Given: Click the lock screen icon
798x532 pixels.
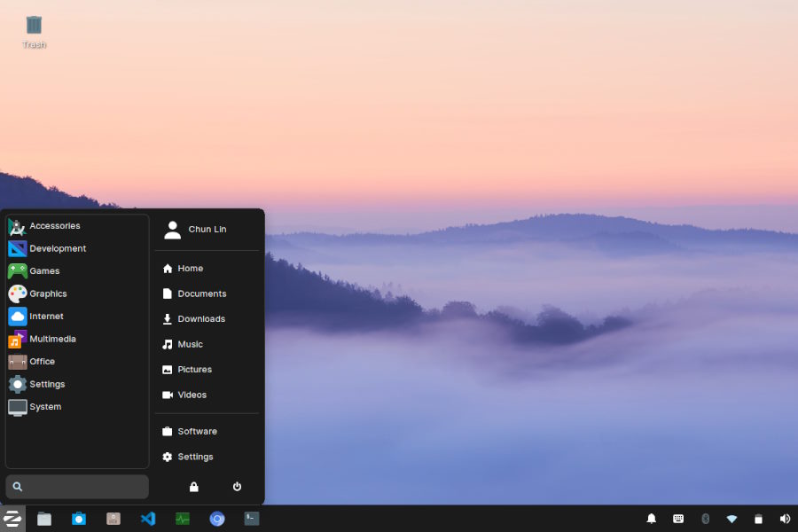Looking at the screenshot, I should (194, 487).
